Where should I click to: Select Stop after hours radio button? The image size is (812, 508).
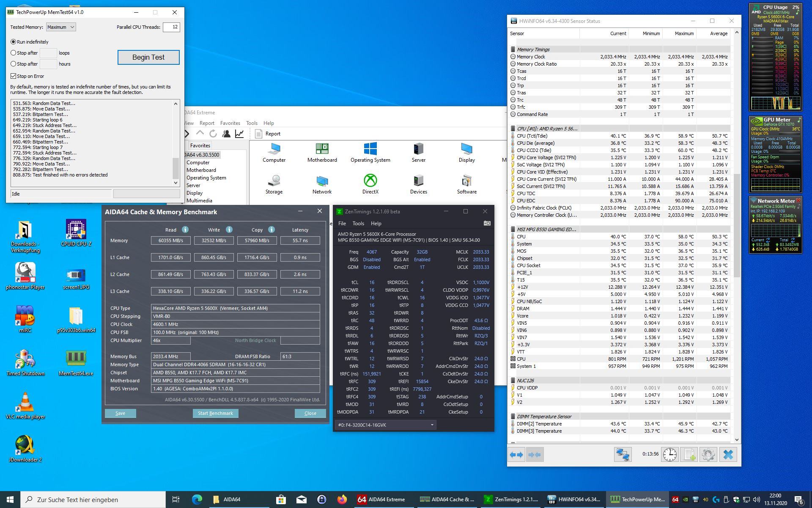click(13, 64)
